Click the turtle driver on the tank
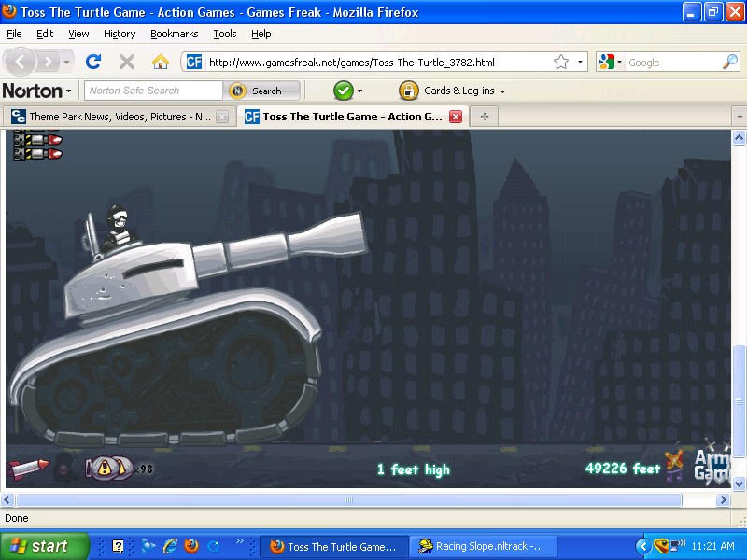 click(119, 228)
